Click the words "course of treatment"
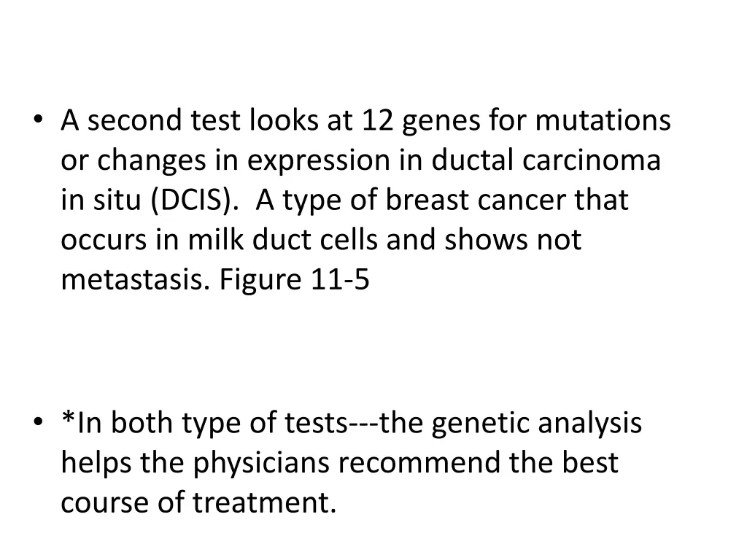This screenshot has width=747, height=560. (x=198, y=504)
